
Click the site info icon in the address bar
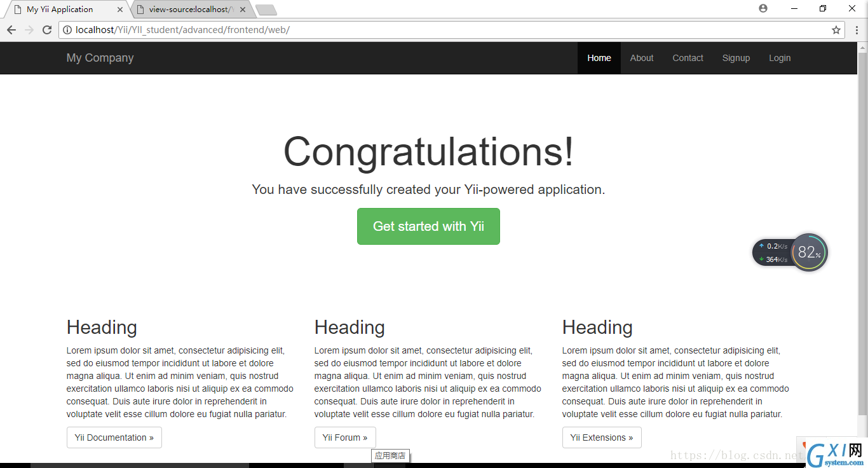67,30
